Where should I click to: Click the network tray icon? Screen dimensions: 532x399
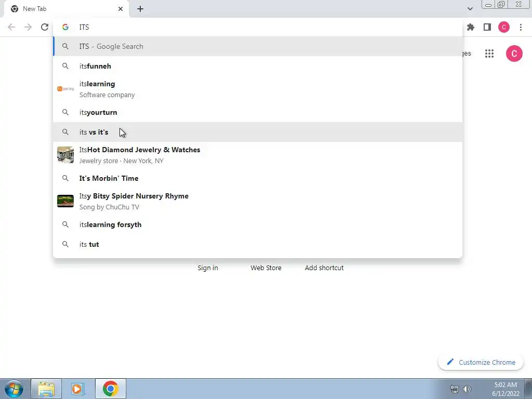click(454, 389)
